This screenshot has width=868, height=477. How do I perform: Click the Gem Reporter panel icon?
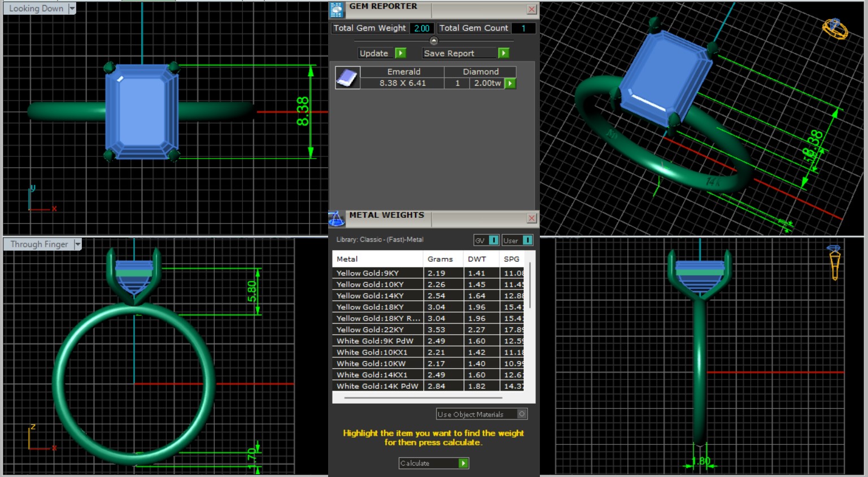click(x=337, y=10)
